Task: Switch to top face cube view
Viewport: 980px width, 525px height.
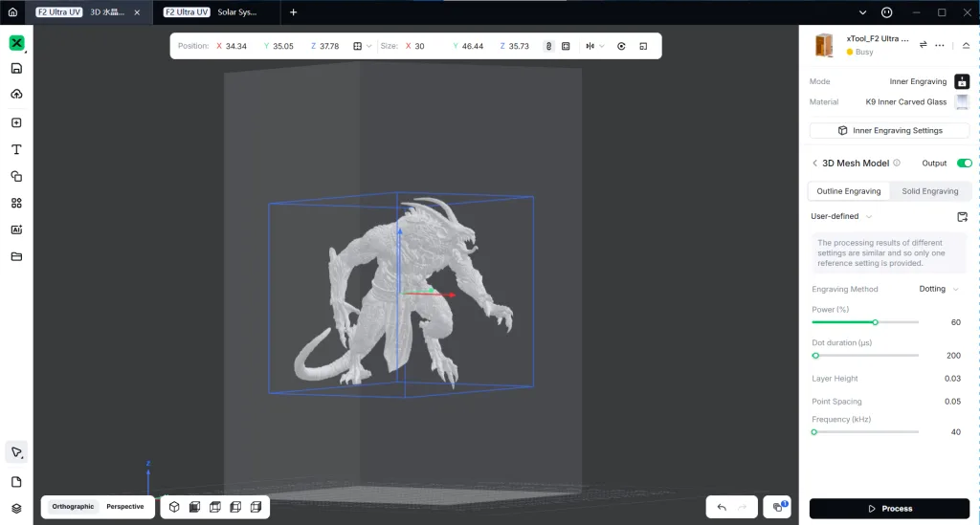Action: click(215, 507)
